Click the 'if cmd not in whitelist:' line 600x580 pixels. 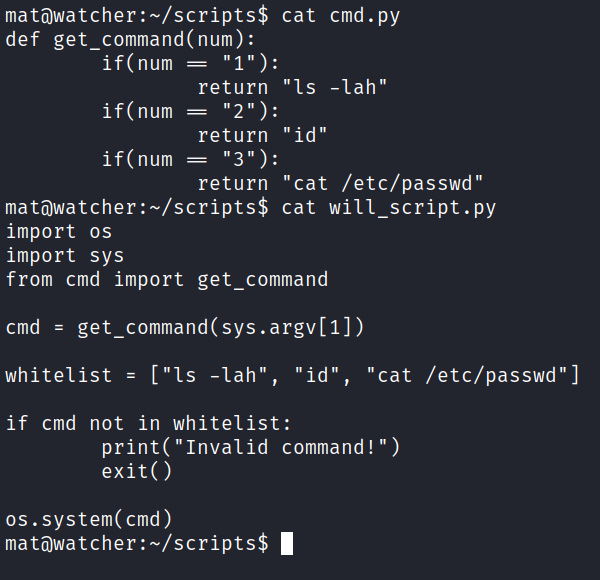pos(148,424)
